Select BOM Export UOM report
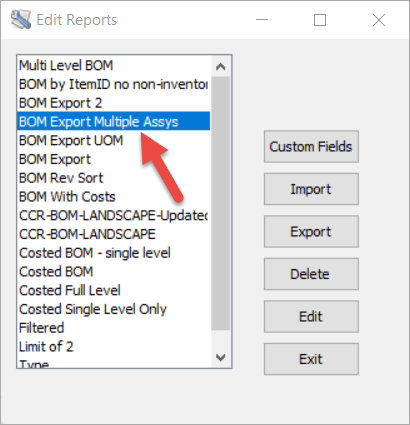 click(x=114, y=140)
